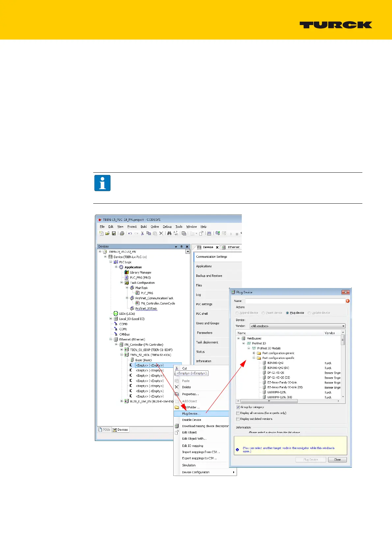392x555 pixels.
Task: Click the Copy toolbar icon
Action: tap(149, 233)
